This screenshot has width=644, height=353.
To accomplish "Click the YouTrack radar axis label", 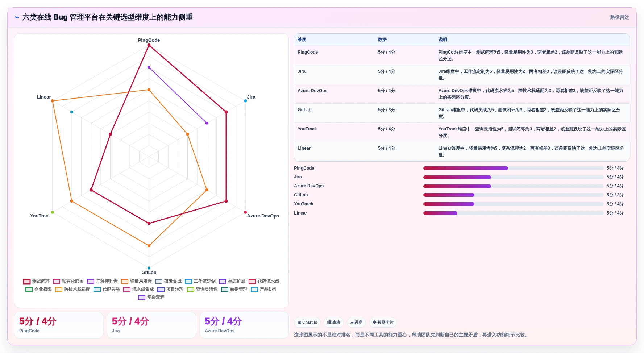I will [41, 216].
